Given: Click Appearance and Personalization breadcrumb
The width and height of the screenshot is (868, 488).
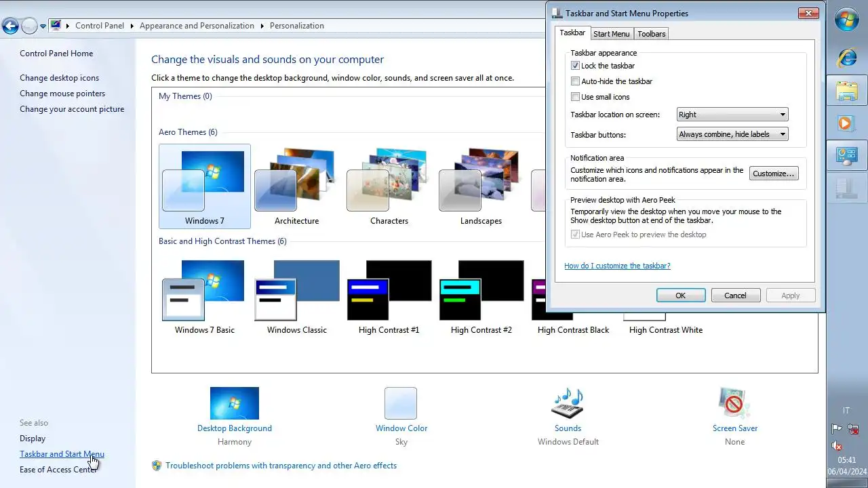Looking at the screenshot, I should tap(197, 26).
